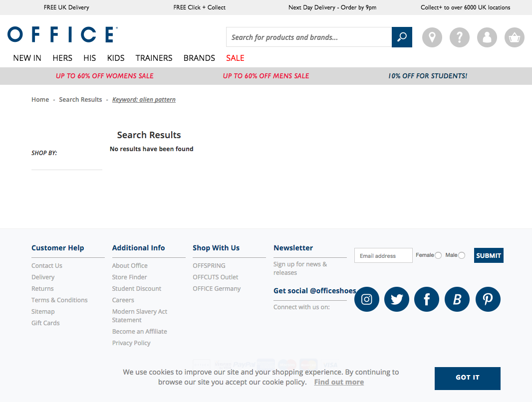The image size is (532, 402).
Task: Open the account profile icon
Action: tap(487, 37)
